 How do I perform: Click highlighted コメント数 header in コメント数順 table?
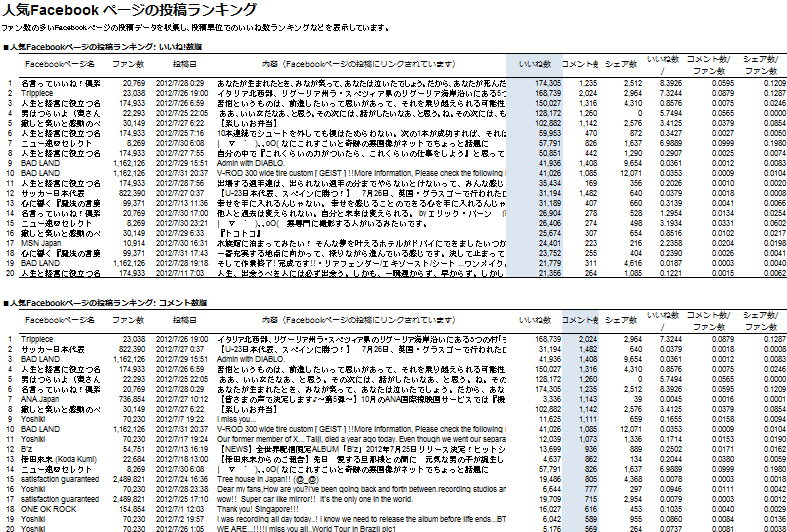coord(580,320)
